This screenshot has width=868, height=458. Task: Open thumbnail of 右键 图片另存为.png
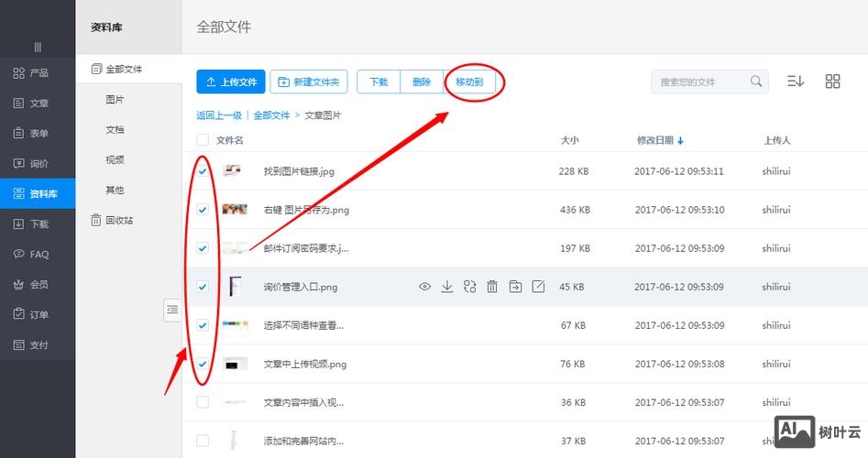tap(235, 209)
